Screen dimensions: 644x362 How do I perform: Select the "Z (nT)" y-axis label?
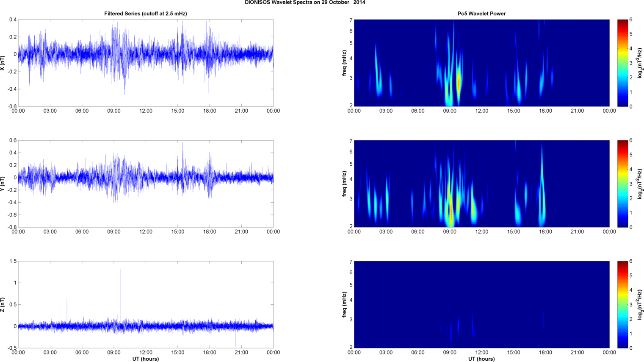click(x=3, y=304)
